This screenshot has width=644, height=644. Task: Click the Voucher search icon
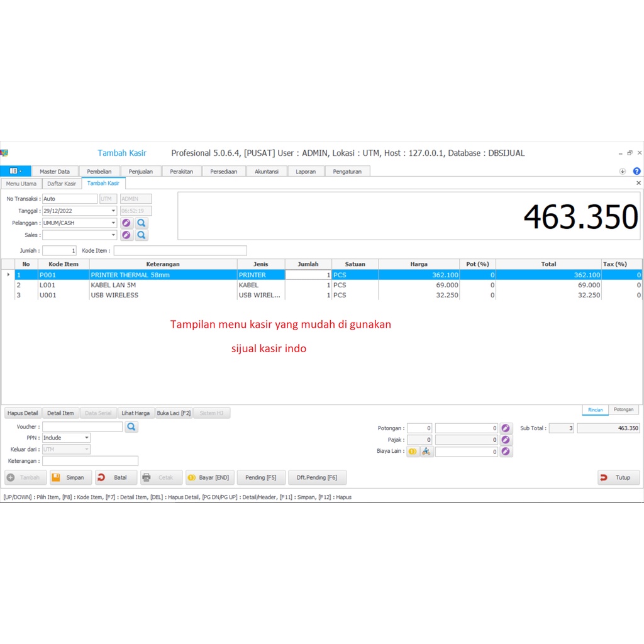[131, 427]
